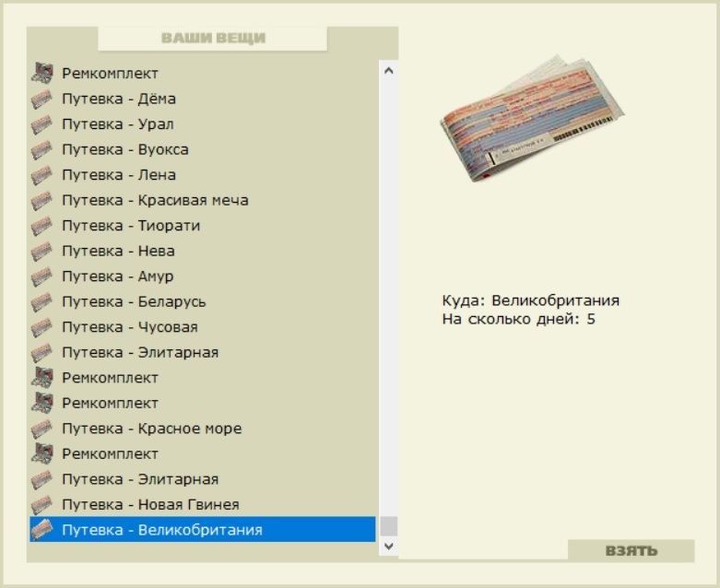The image size is (720, 588).
Task: Click the На сколько дней: 5 text
Action: (x=519, y=319)
